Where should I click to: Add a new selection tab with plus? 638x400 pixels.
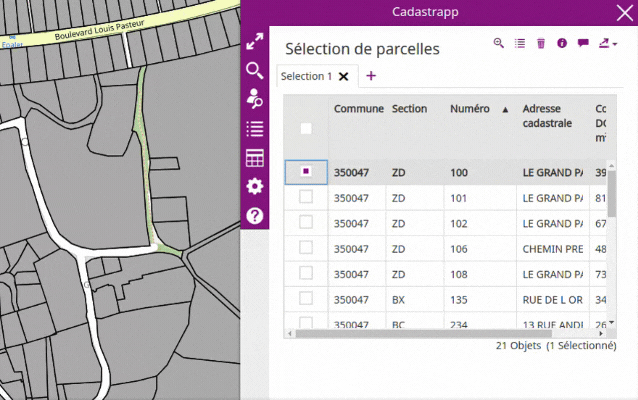pyautogui.click(x=371, y=76)
